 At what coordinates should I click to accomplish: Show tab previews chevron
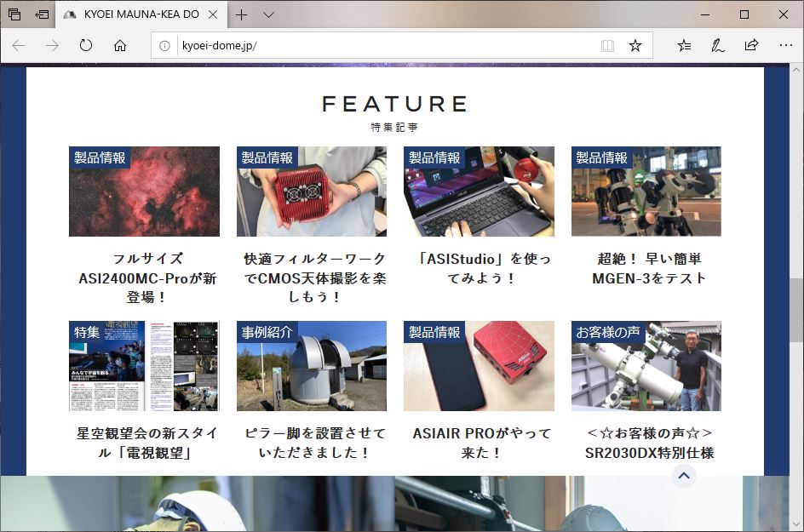coord(268,14)
